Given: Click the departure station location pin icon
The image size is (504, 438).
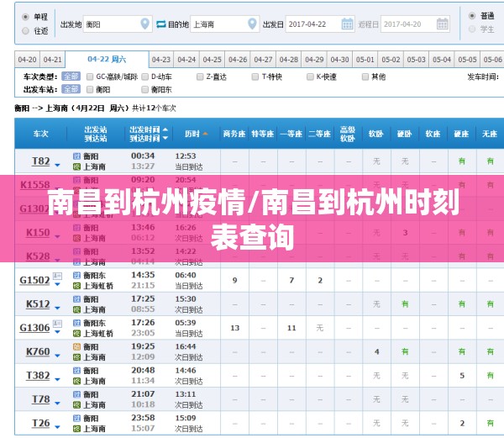Looking at the screenshot, I should coord(145,24).
